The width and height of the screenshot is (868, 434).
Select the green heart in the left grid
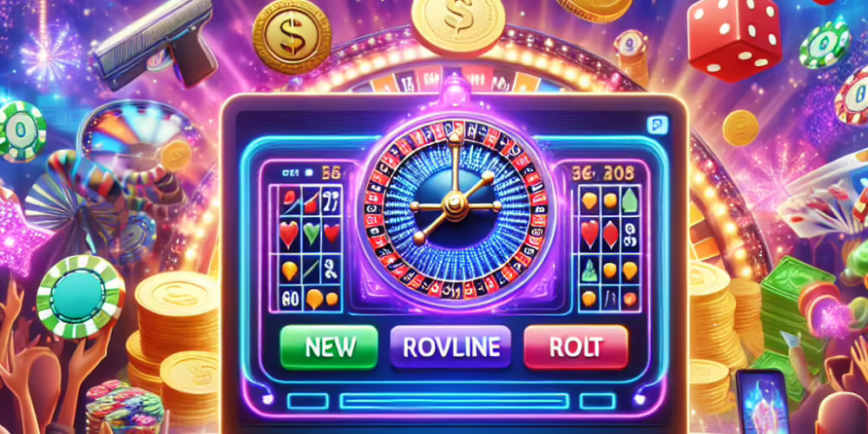[x=312, y=233]
